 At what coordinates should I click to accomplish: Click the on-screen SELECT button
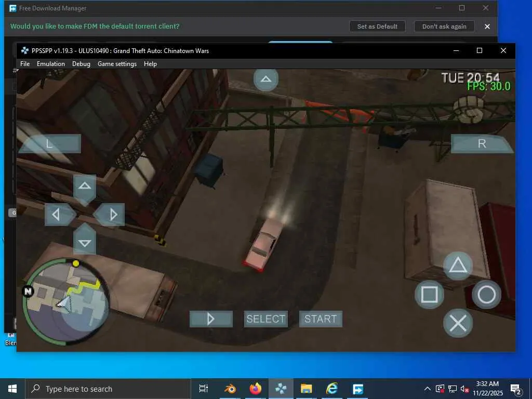coord(266,319)
